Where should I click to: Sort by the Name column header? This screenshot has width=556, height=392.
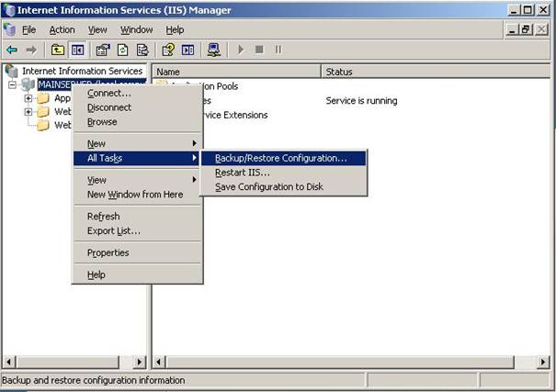236,72
